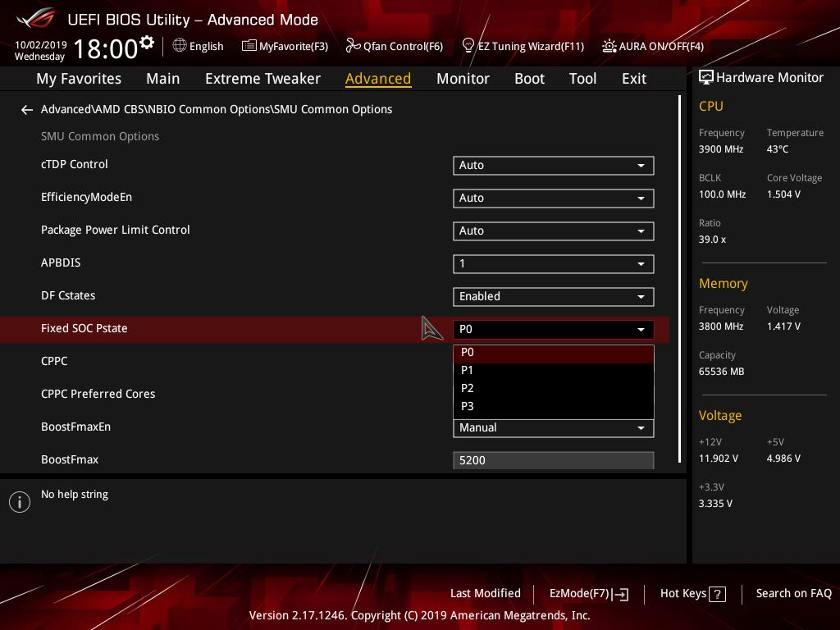Open Qfan Control(F6)

click(x=395, y=46)
